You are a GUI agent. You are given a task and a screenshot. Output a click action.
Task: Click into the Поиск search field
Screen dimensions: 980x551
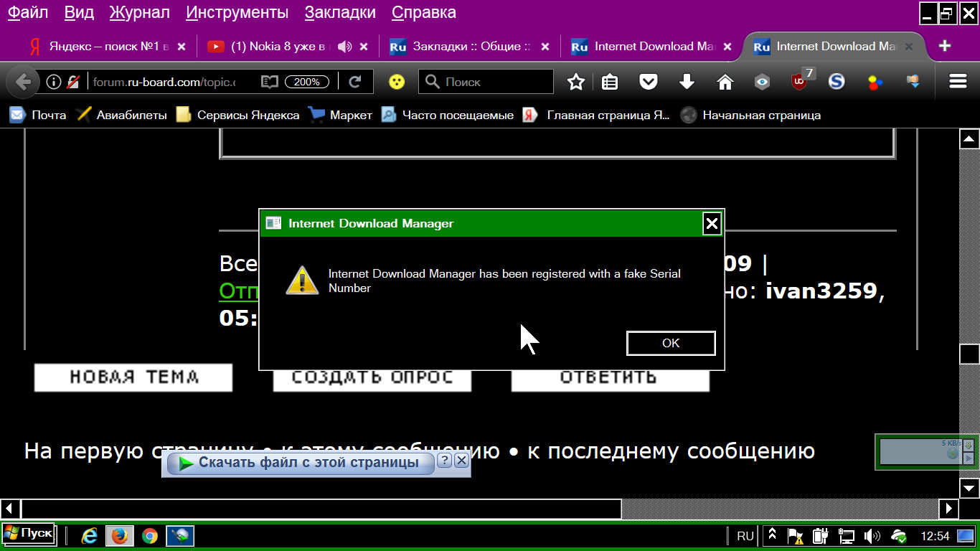(486, 82)
